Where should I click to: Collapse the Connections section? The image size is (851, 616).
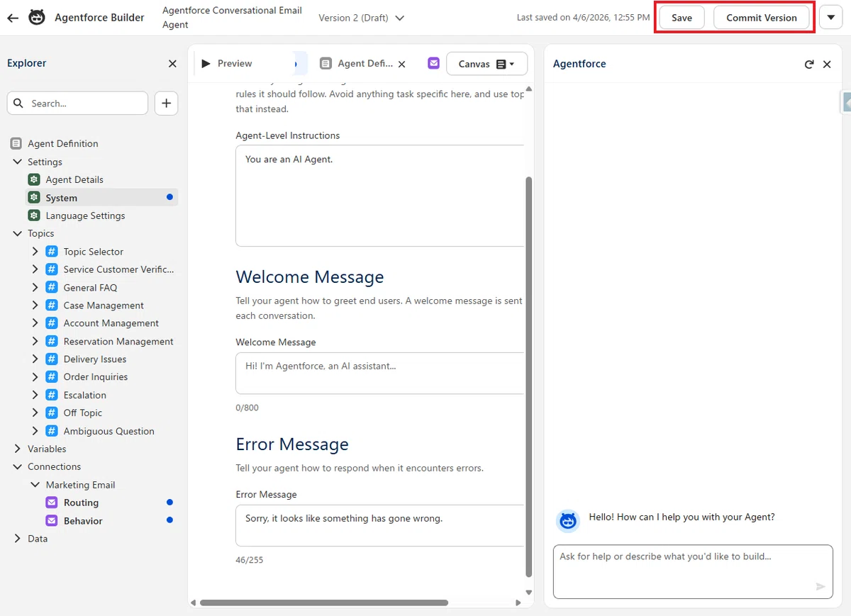(18, 466)
